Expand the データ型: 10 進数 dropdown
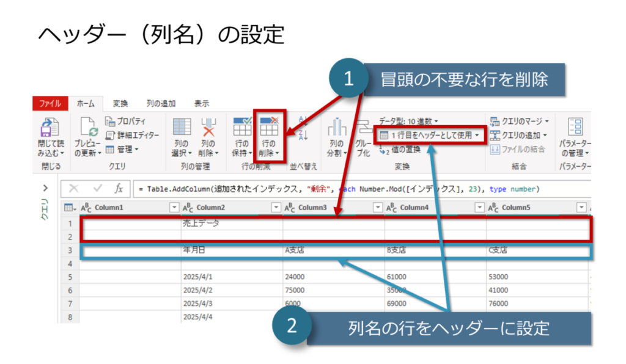The height and width of the screenshot is (364, 626). click(x=408, y=122)
